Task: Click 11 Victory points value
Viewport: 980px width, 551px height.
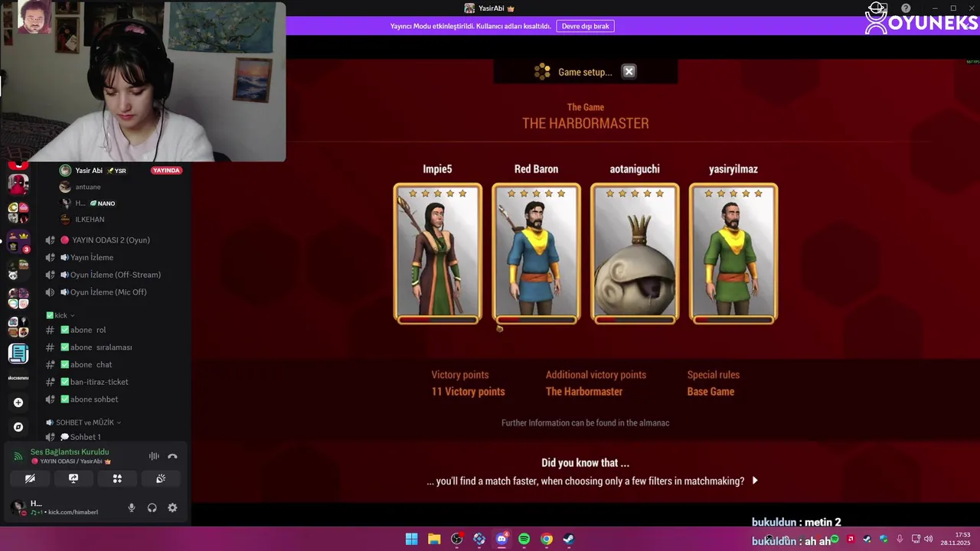Action: pyautogui.click(x=468, y=391)
